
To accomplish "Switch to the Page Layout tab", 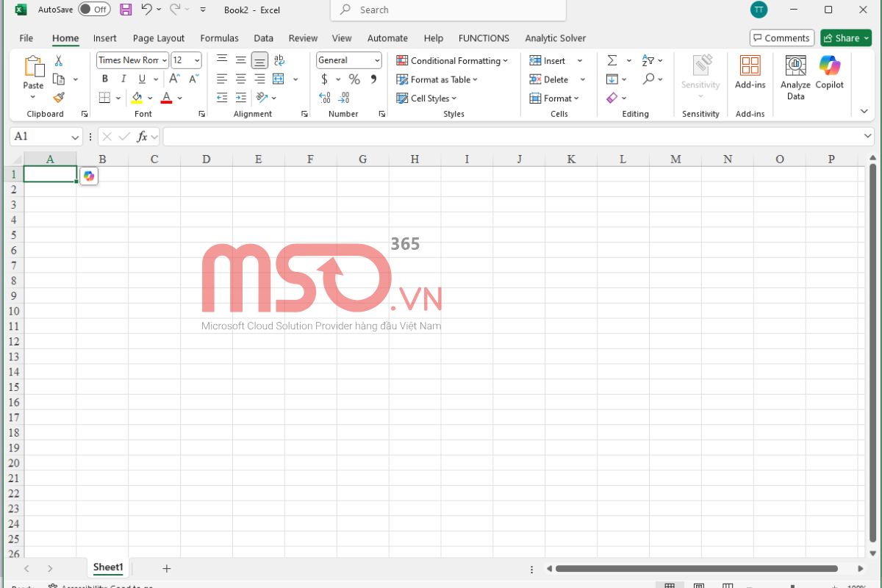I will pos(159,38).
